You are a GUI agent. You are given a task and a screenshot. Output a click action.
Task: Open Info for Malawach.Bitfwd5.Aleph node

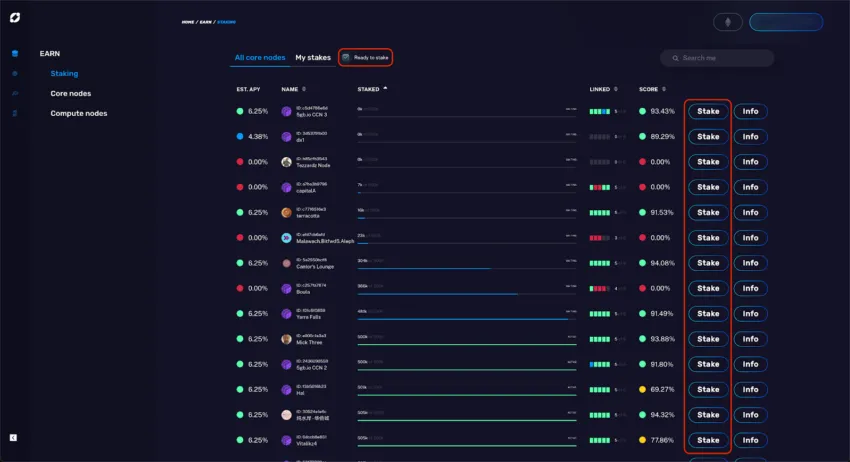coord(750,238)
